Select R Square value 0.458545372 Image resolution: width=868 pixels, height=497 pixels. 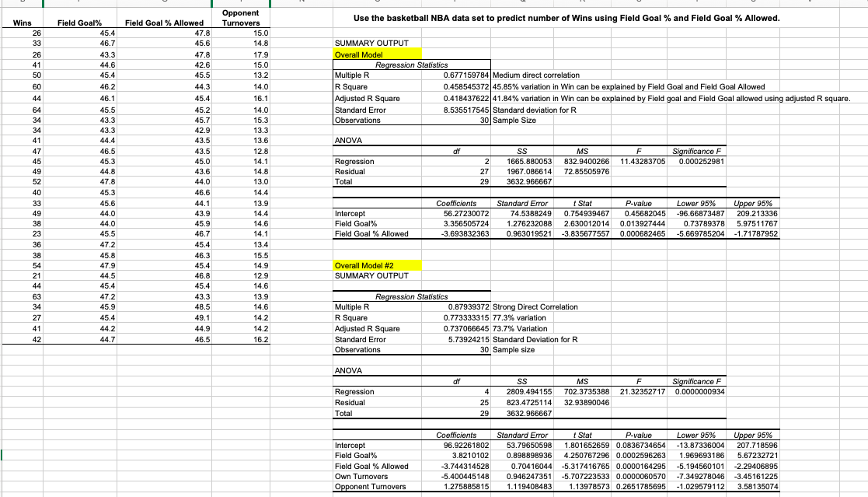(466, 87)
